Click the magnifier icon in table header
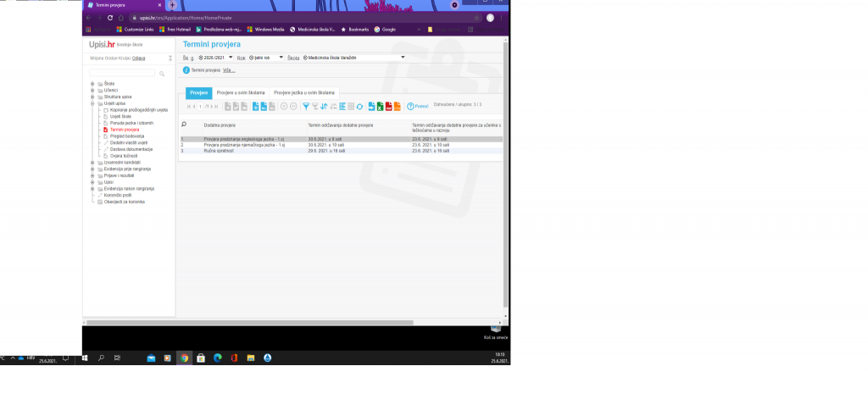 tap(184, 125)
